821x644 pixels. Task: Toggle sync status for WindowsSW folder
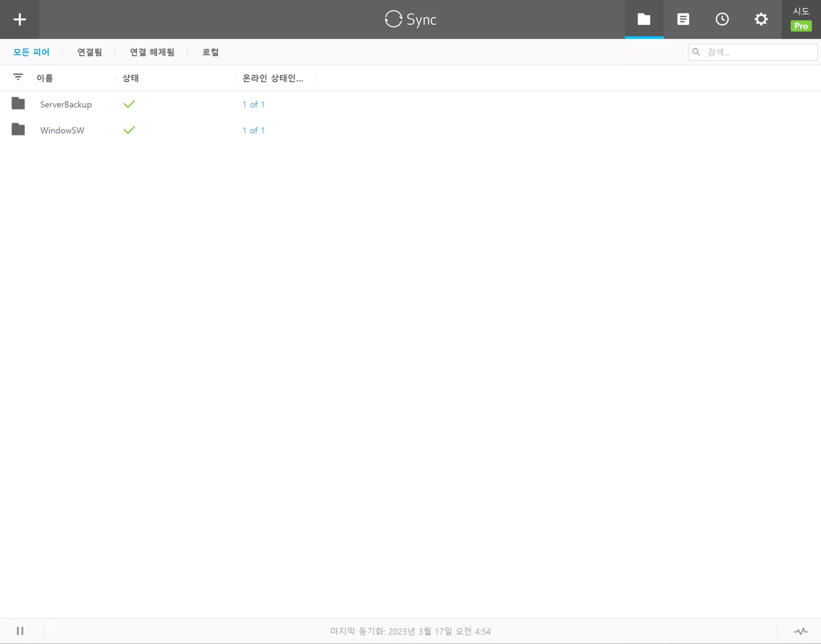click(130, 130)
